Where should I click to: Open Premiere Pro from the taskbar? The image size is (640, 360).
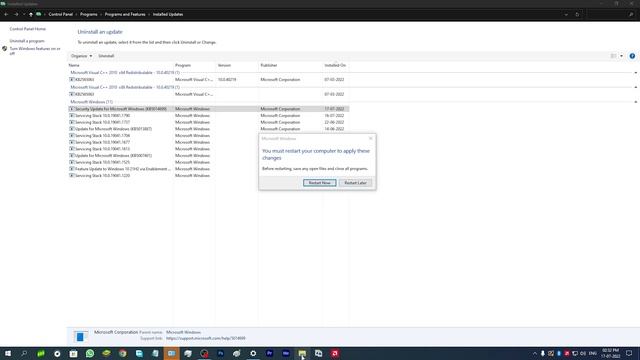tap(269, 353)
